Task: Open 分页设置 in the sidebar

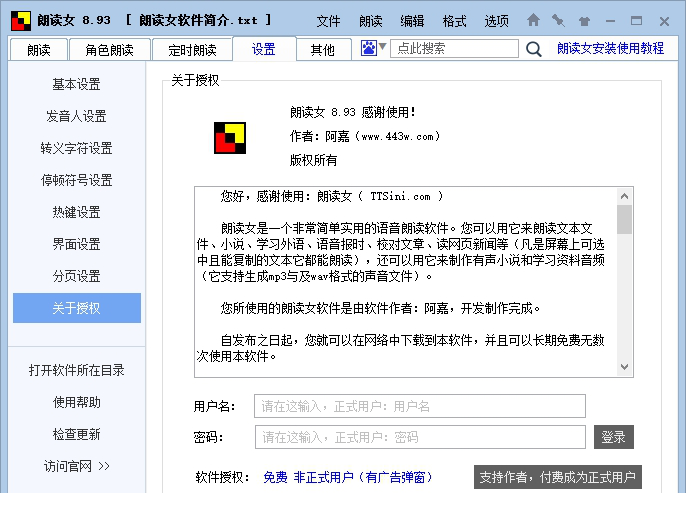Action: click(77, 276)
